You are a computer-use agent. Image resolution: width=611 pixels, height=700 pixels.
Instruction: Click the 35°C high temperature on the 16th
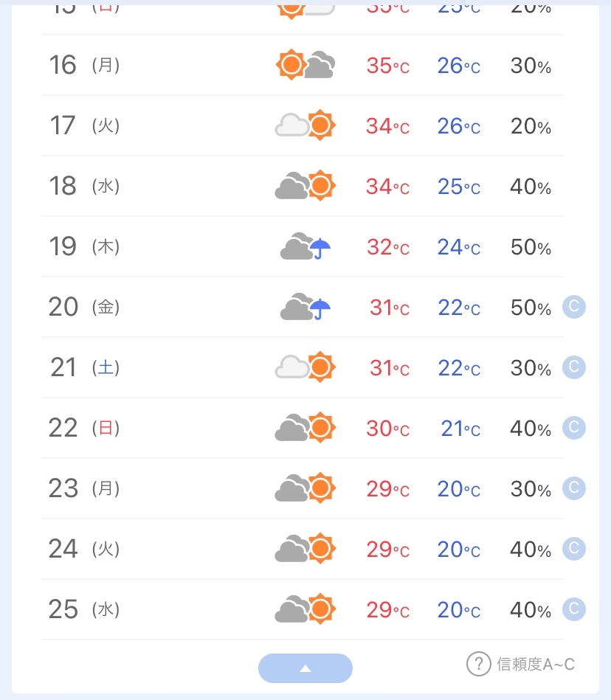387,66
